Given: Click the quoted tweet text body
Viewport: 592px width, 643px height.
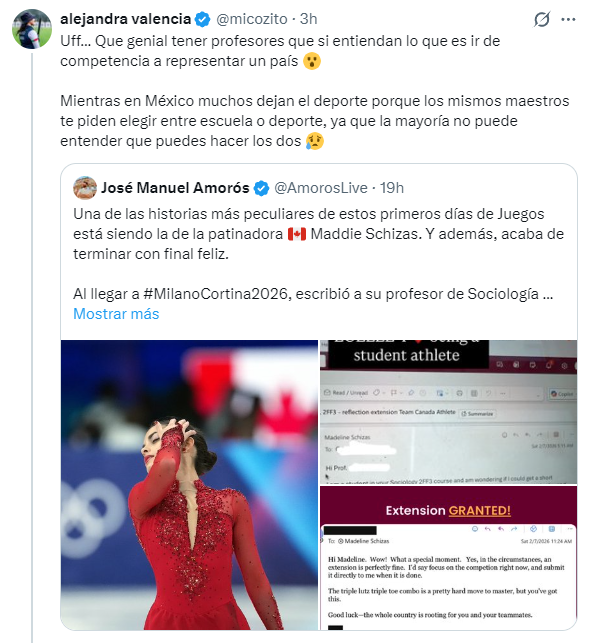Looking at the screenshot, I should point(319,254).
